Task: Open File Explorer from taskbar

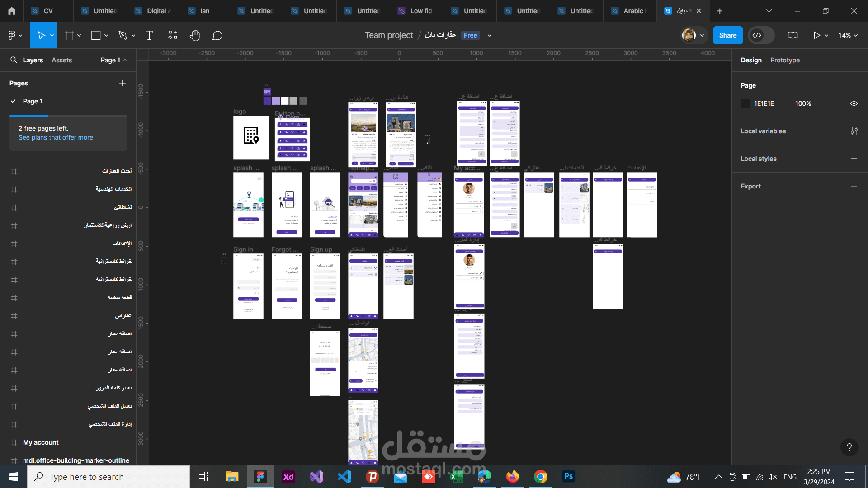Action: pos(232,477)
